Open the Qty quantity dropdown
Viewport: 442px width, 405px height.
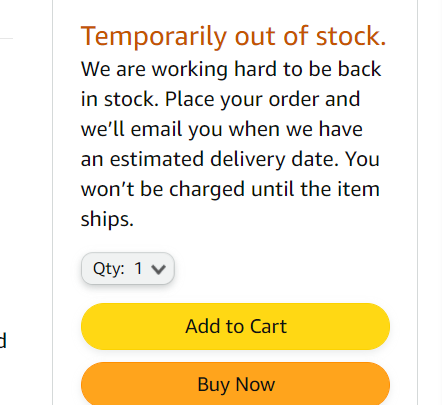click(x=128, y=268)
